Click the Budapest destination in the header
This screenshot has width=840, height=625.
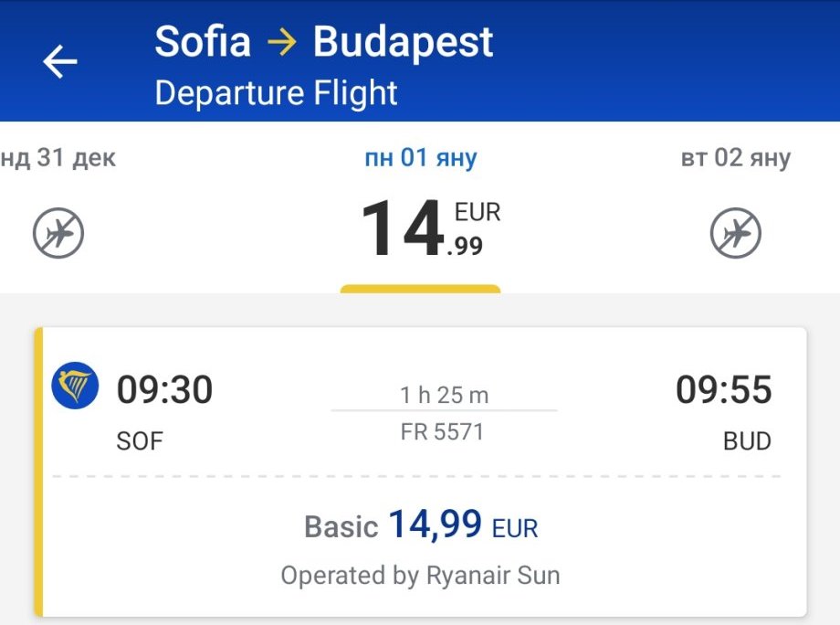click(x=403, y=42)
